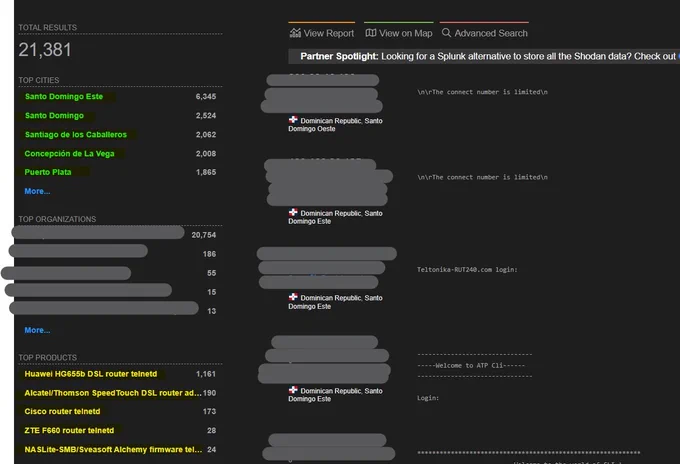The image size is (680, 464).
Task: Click the 21,381 total results number
Action: [45, 49]
